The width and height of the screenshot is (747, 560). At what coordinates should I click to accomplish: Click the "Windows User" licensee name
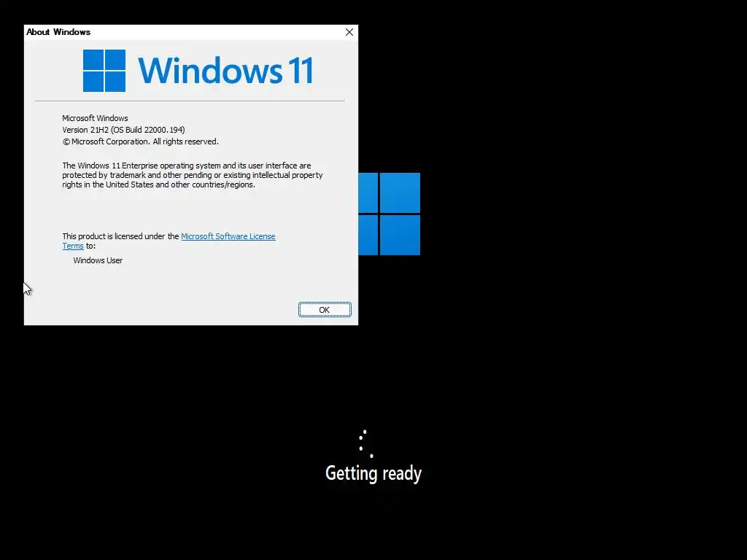(x=98, y=260)
